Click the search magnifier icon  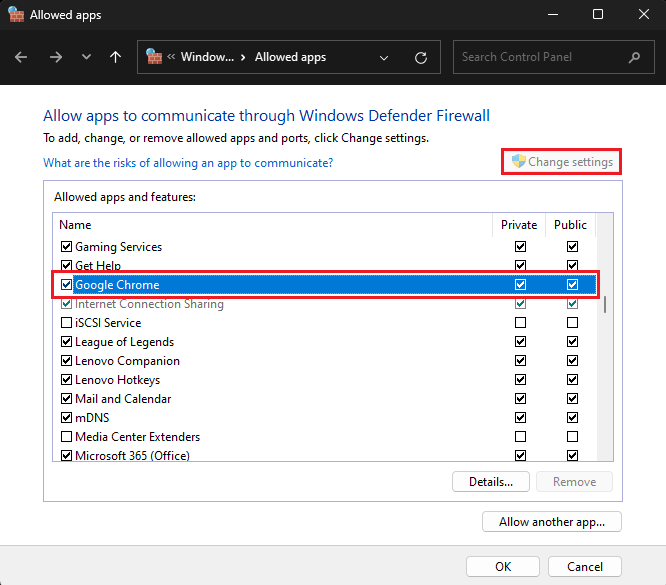[634, 57]
